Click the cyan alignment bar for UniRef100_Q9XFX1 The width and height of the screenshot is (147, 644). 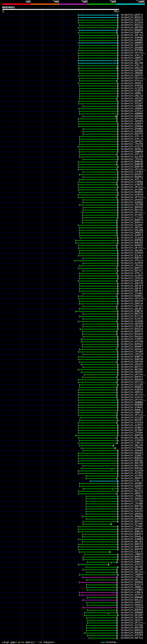tap(98, 15)
